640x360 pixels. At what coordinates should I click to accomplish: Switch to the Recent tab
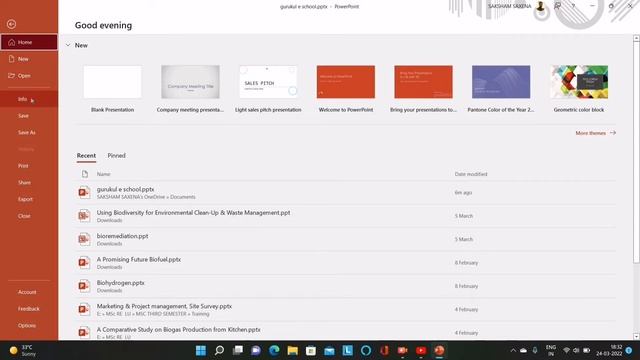(x=86, y=156)
